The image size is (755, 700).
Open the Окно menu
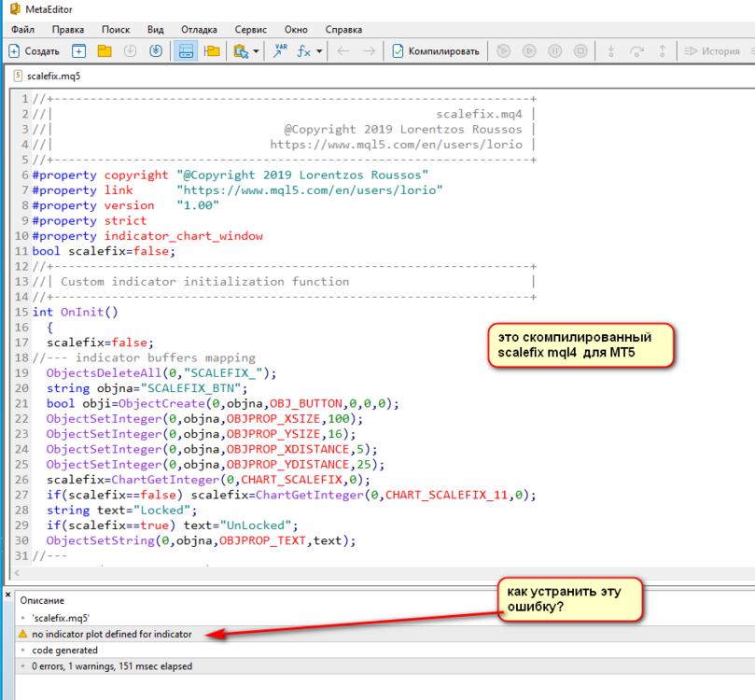point(296,29)
